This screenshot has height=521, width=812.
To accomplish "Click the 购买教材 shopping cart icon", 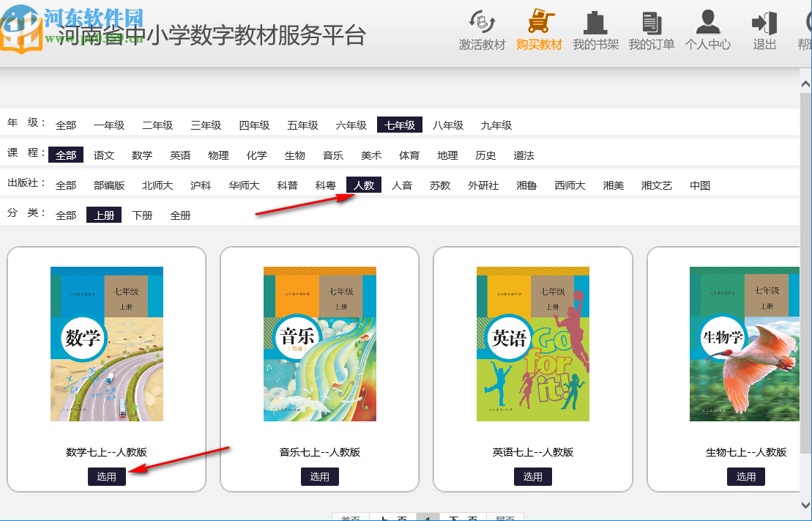I will tap(540, 28).
